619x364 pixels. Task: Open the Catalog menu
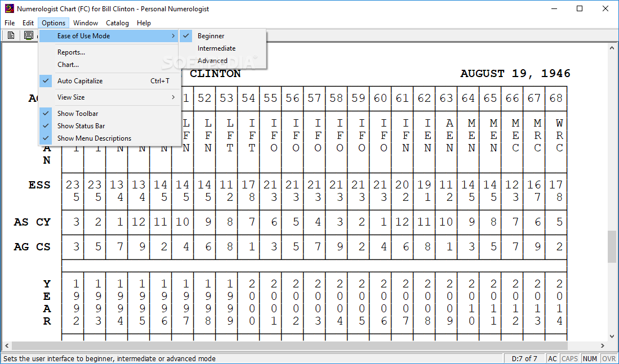click(117, 23)
